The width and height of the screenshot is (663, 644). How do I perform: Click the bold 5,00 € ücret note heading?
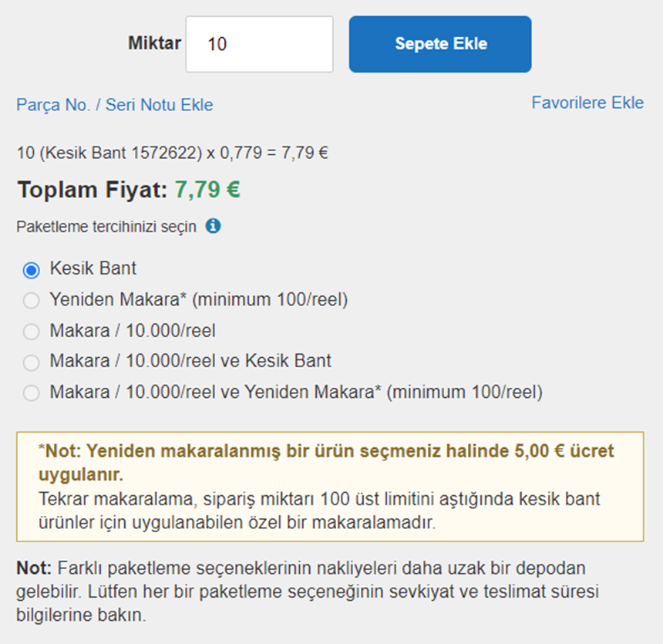326,463
